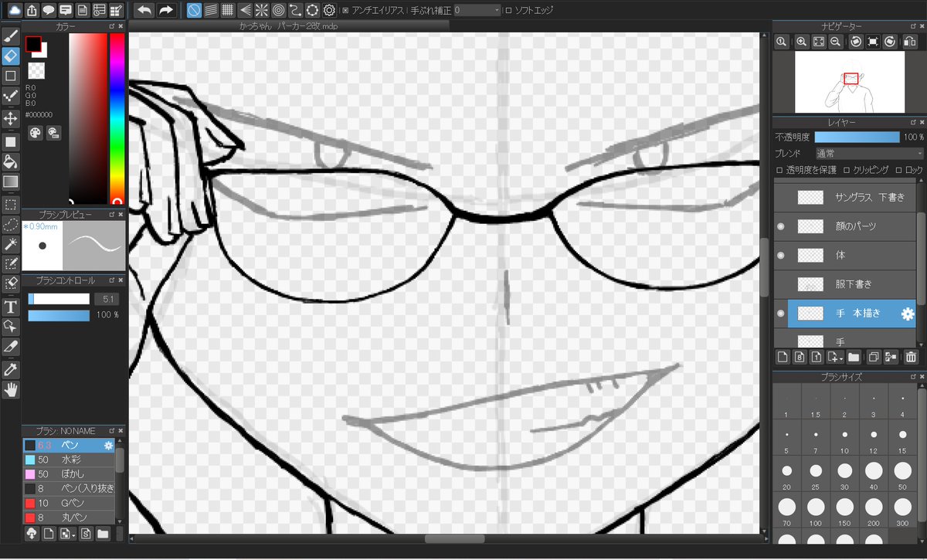The width and height of the screenshot is (927, 560).
Task: Click the Navigator preview thumbnail
Action: 849,82
